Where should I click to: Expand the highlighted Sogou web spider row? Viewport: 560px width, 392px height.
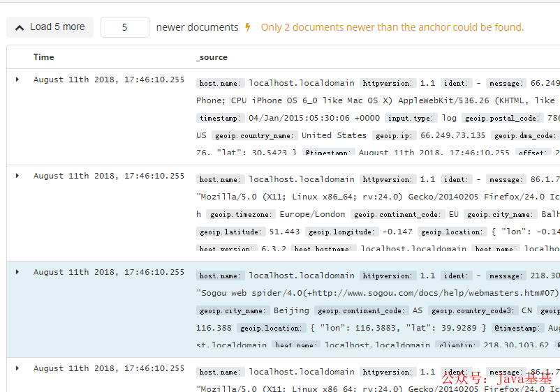(17, 272)
